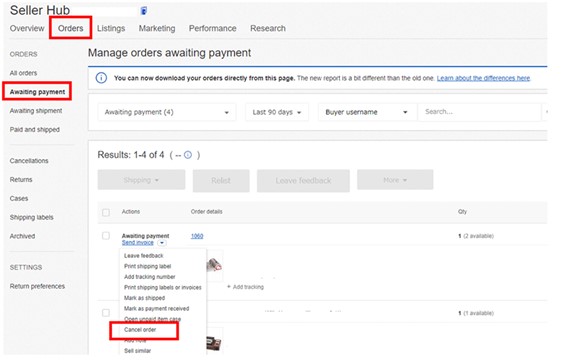This screenshot has height=364, width=567.
Task: Open the Overview tab
Action: pyautogui.click(x=27, y=28)
